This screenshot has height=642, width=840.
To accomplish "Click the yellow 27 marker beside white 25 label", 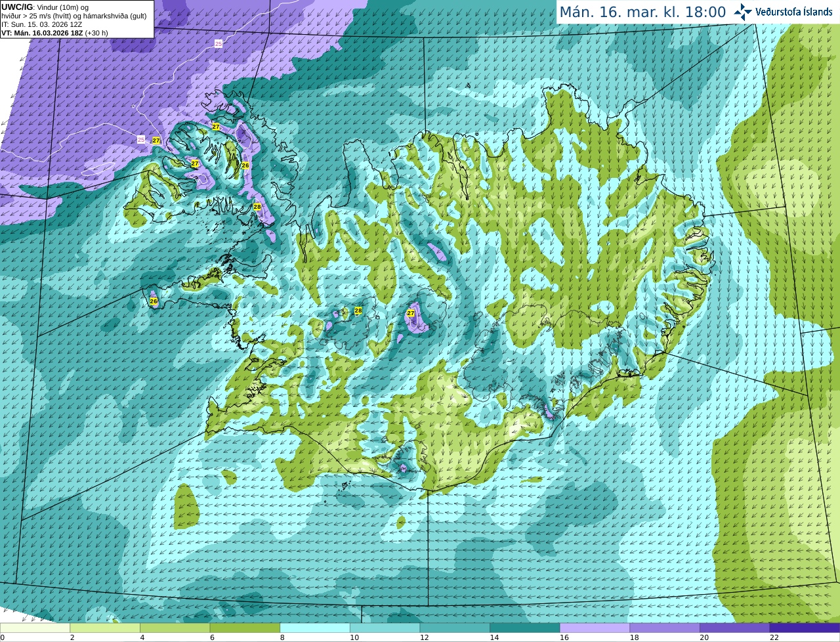I will tap(156, 140).
